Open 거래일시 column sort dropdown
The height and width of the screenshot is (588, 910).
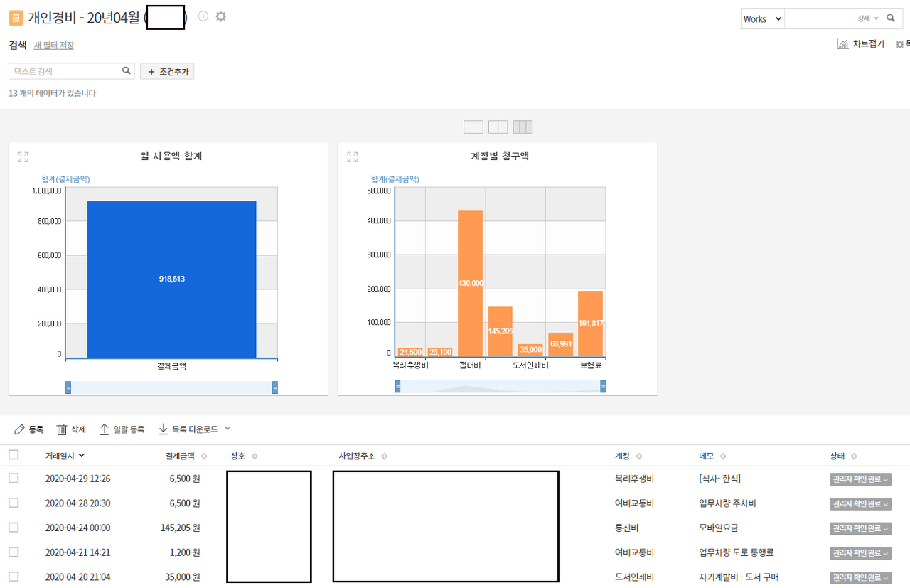(x=82, y=456)
